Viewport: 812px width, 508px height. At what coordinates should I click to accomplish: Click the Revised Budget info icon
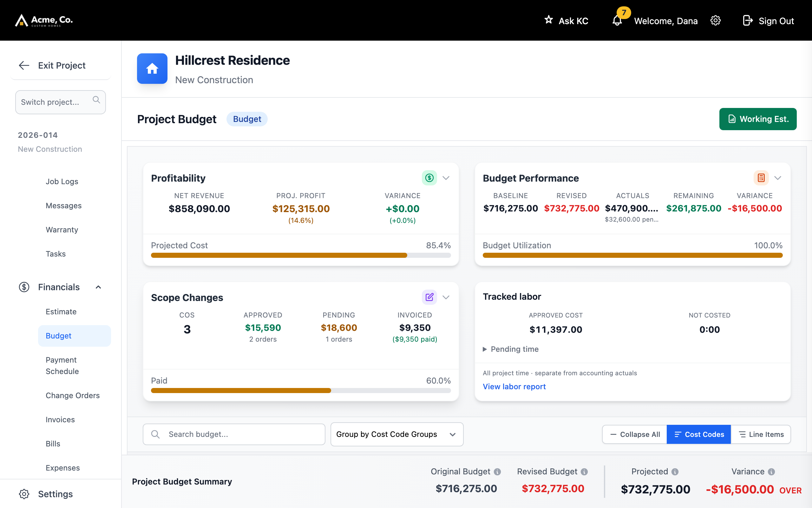(x=584, y=472)
